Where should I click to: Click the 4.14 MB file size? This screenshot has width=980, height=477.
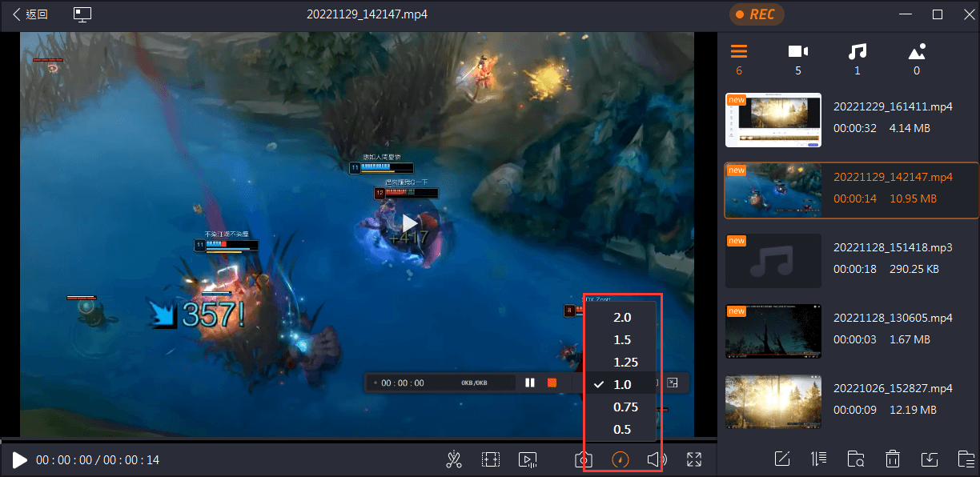(908, 128)
